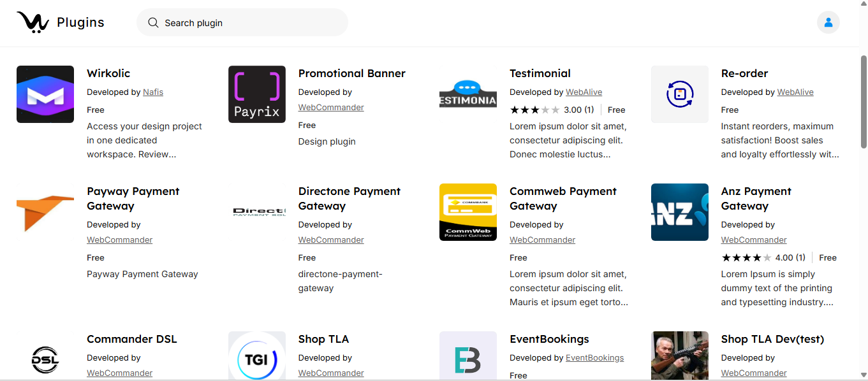The width and height of the screenshot is (868, 381).
Task: Open the user profile icon
Action: [x=828, y=22]
